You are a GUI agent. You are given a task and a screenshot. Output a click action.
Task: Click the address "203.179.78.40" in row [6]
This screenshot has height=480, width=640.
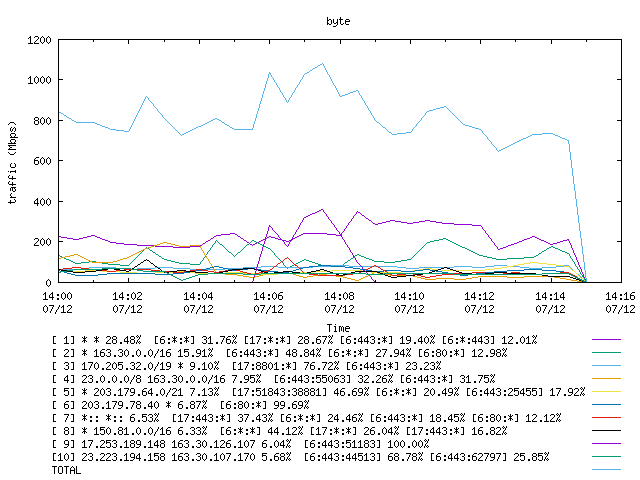tap(120, 405)
